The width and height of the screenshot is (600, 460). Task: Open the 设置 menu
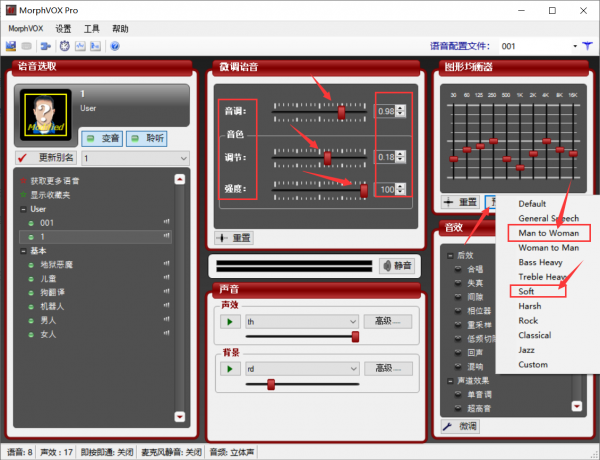[x=63, y=29]
